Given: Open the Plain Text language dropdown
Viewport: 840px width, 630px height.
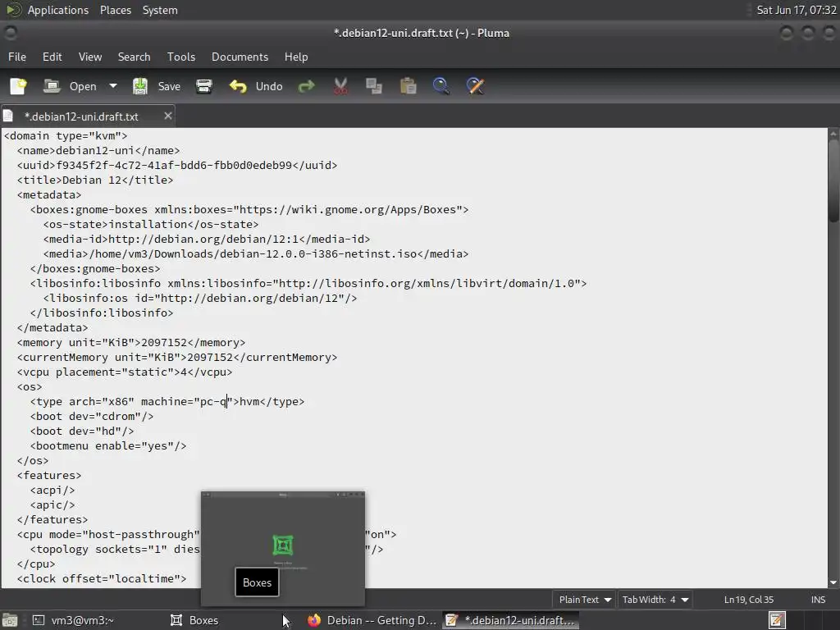Looking at the screenshot, I should click(x=585, y=600).
